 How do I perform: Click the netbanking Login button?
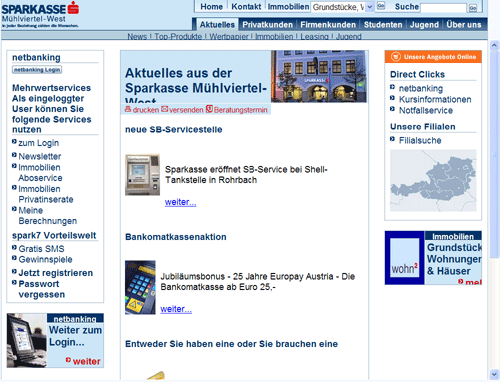coord(37,70)
